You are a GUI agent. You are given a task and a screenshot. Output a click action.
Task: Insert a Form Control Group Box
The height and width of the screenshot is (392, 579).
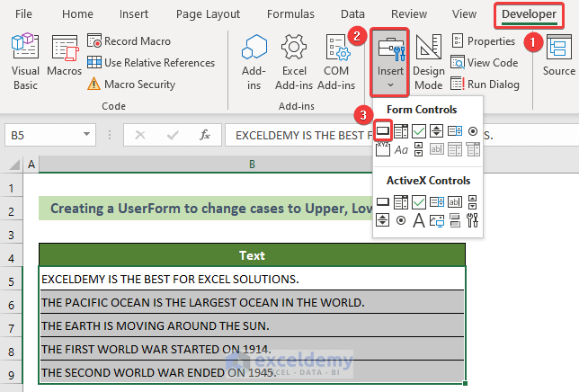tap(383, 149)
